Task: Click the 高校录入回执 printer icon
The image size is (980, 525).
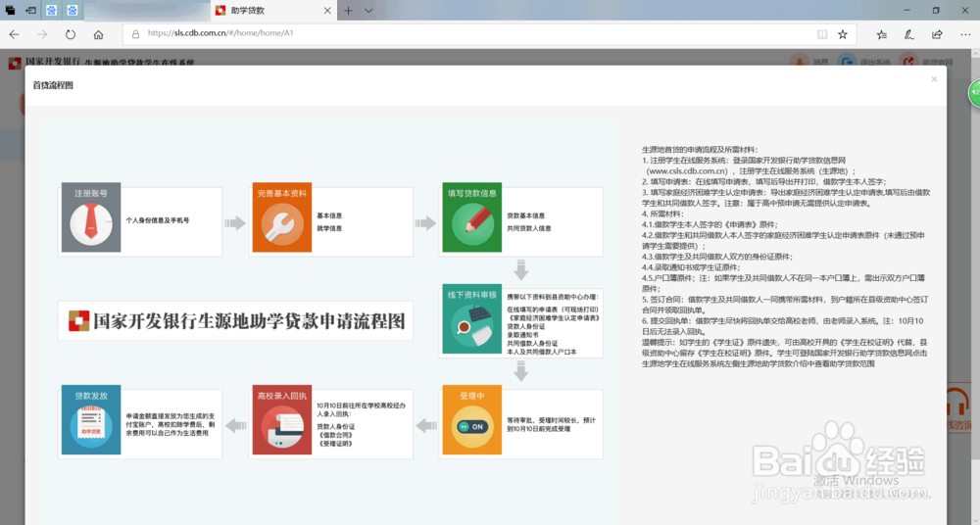Action: pyautogui.click(x=282, y=427)
